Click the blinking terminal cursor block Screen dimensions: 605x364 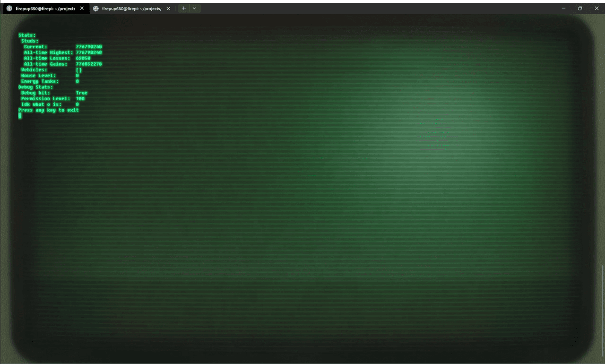tap(20, 116)
